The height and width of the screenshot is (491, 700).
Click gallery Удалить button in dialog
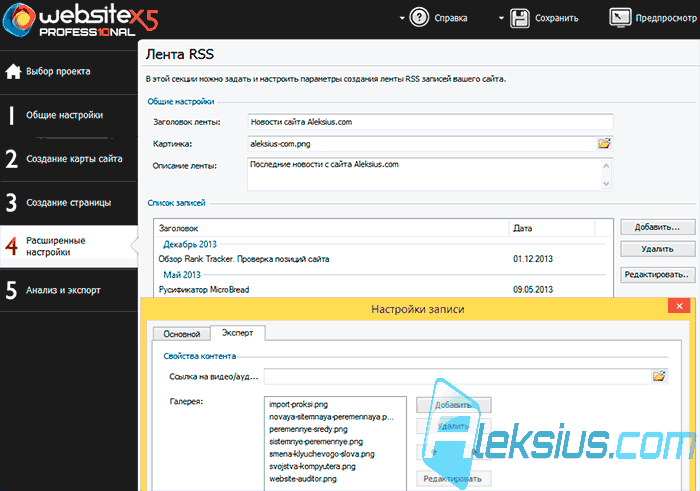[x=454, y=426]
